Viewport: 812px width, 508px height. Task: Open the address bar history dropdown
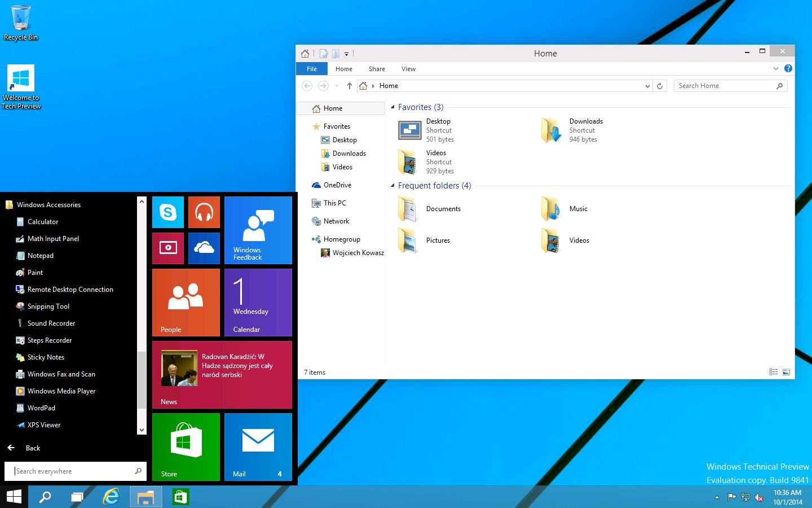click(x=647, y=86)
